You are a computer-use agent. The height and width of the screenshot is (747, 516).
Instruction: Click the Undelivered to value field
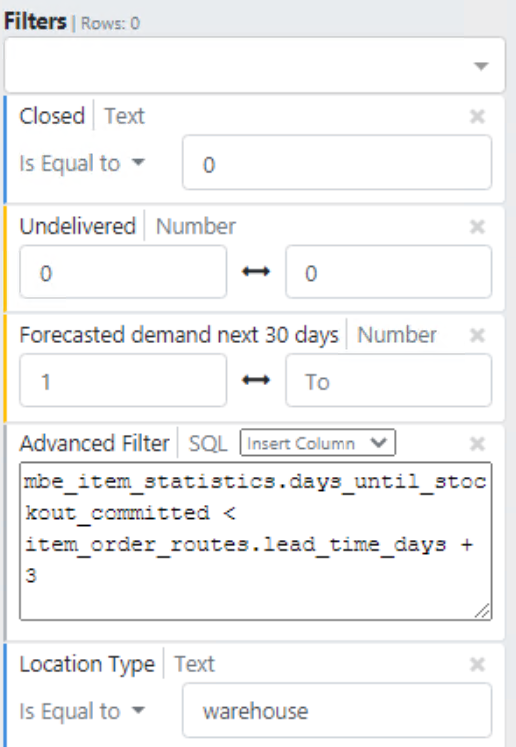tap(388, 272)
